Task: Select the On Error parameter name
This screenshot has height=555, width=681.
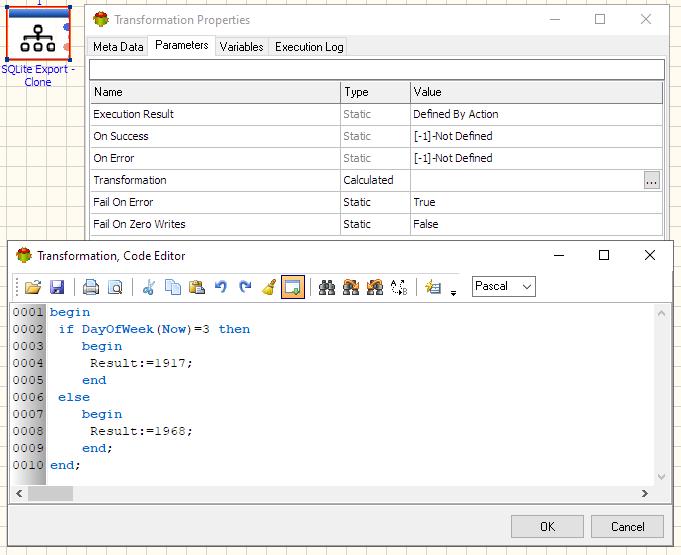Action: 114,159
